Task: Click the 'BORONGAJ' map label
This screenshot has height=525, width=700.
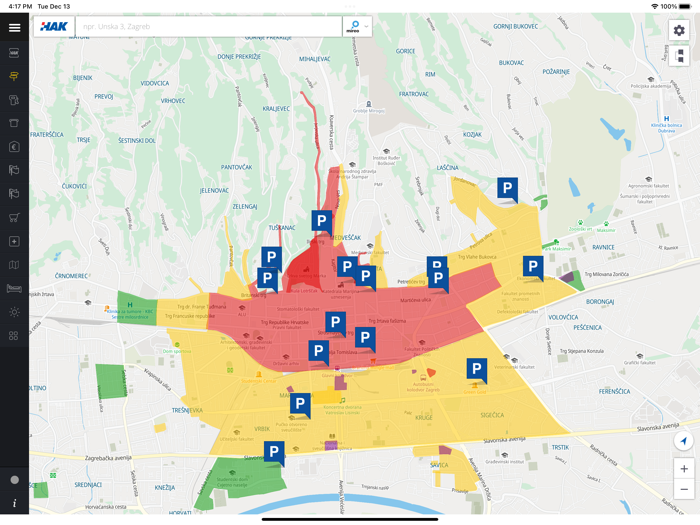Action: (600, 302)
